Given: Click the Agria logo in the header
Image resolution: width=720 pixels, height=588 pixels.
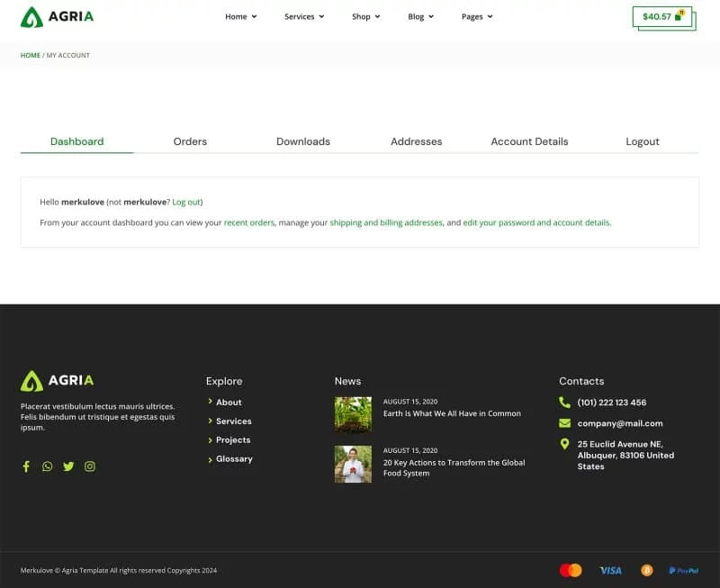Looking at the screenshot, I should click(x=57, y=16).
